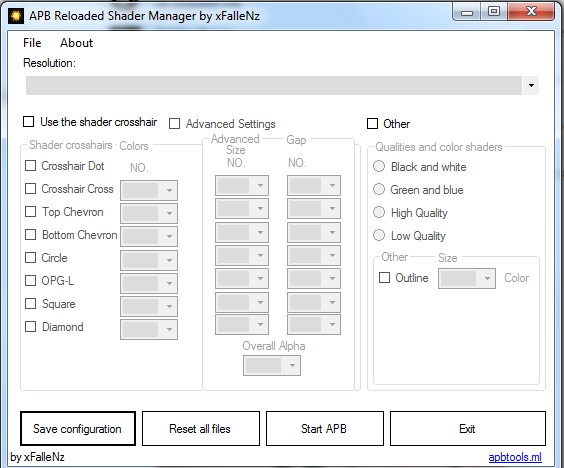Click the app icon in the title bar
This screenshot has height=468, width=564.
tap(16, 16)
